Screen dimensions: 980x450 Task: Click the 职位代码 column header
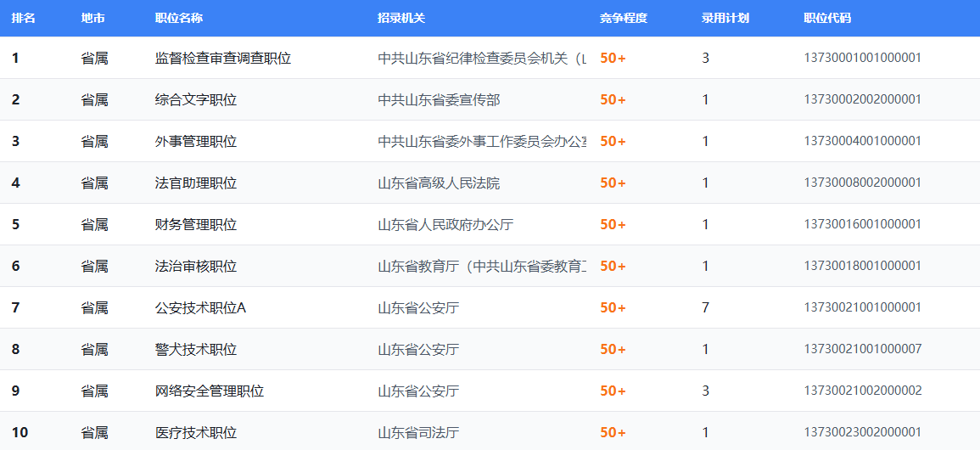[x=826, y=18]
